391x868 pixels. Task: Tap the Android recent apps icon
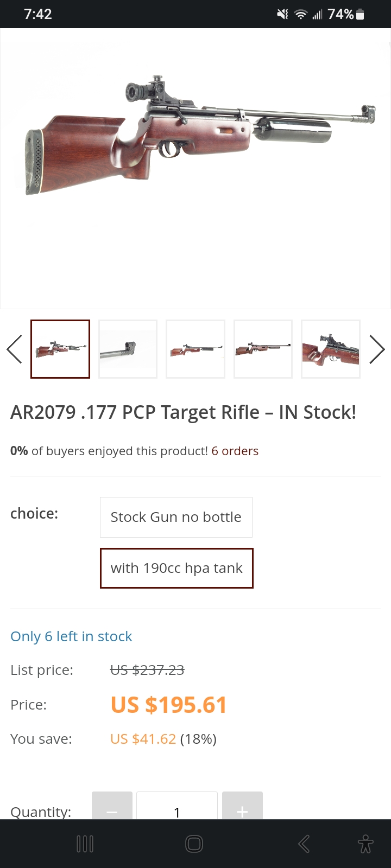tap(85, 844)
